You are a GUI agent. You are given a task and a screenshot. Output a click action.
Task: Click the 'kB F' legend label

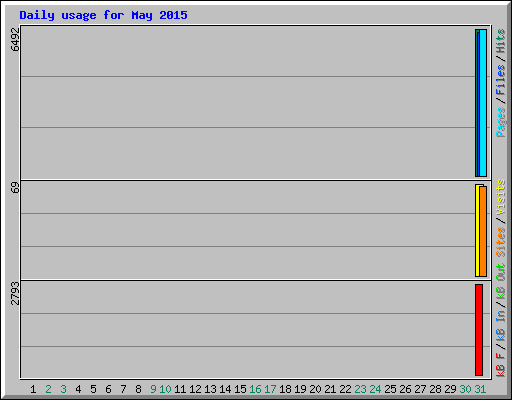(501, 365)
